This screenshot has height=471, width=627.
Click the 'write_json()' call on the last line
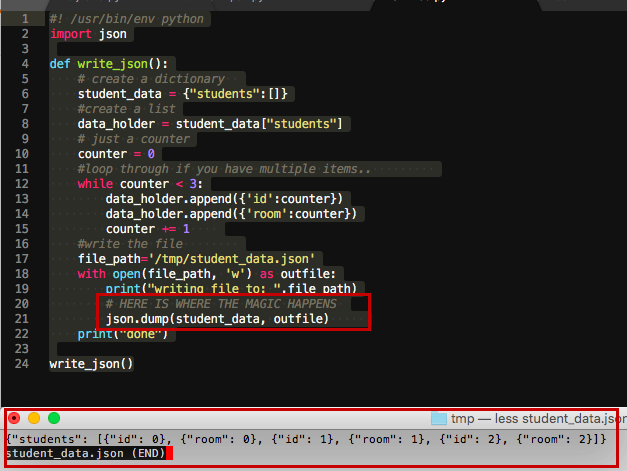[x=91, y=364]
